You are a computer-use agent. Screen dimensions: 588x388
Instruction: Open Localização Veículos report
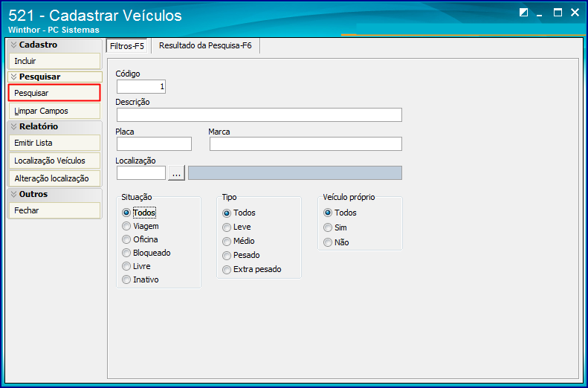click(x=54, y=161)
